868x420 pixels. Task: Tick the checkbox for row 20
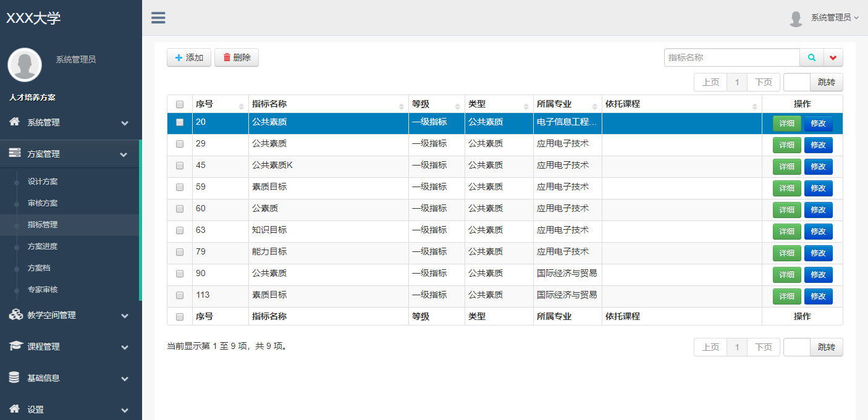(x=180, y=122)
